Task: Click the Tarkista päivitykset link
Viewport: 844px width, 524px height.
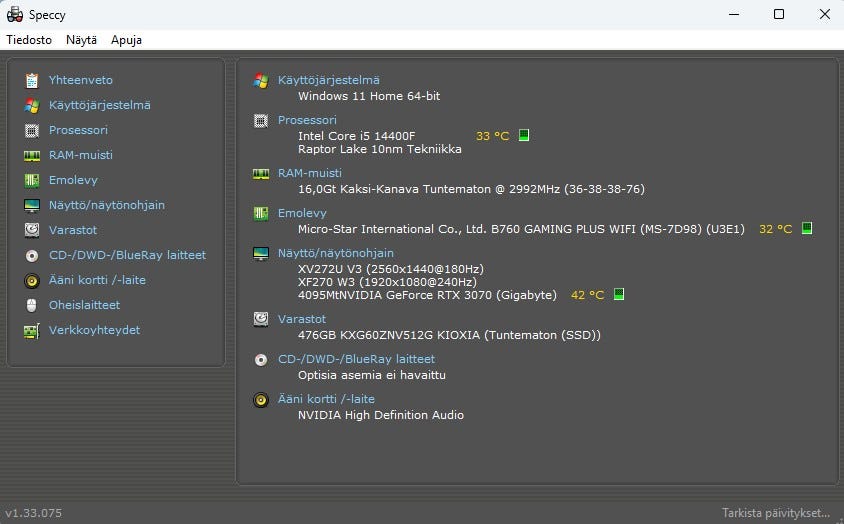Action: (775, 513)
